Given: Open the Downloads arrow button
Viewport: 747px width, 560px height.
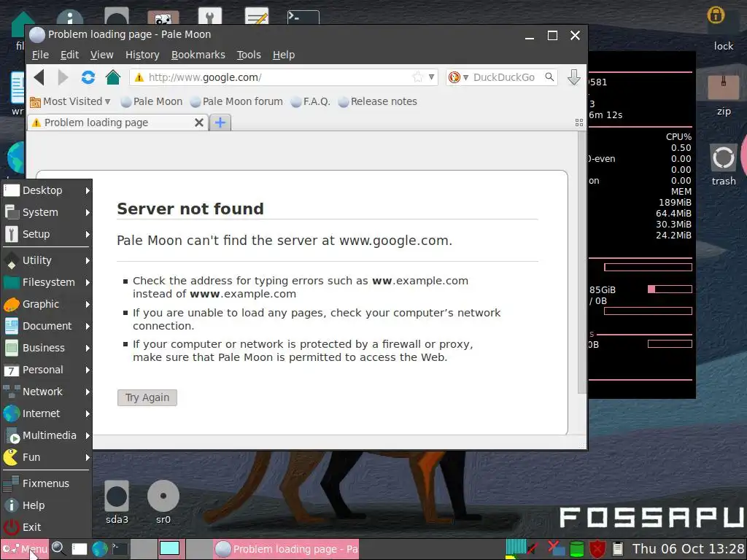Looking at the screenshot, I should click(573, 77).
